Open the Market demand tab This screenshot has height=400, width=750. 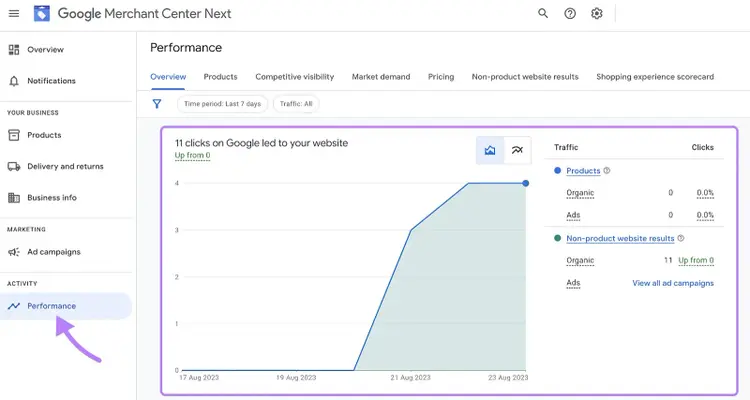coord(381,77)
